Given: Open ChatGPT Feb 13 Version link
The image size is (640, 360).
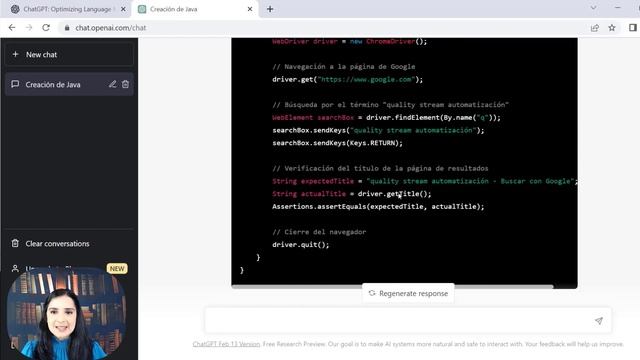Looking at the screenshot, I should click(x=226, y=344).
